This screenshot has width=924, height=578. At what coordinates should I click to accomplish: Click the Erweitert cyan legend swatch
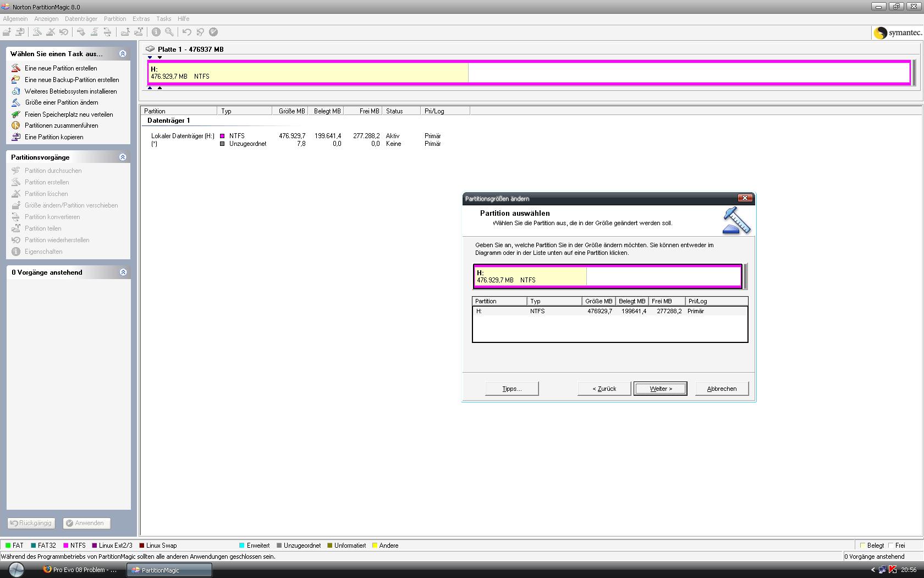(242, 546)
